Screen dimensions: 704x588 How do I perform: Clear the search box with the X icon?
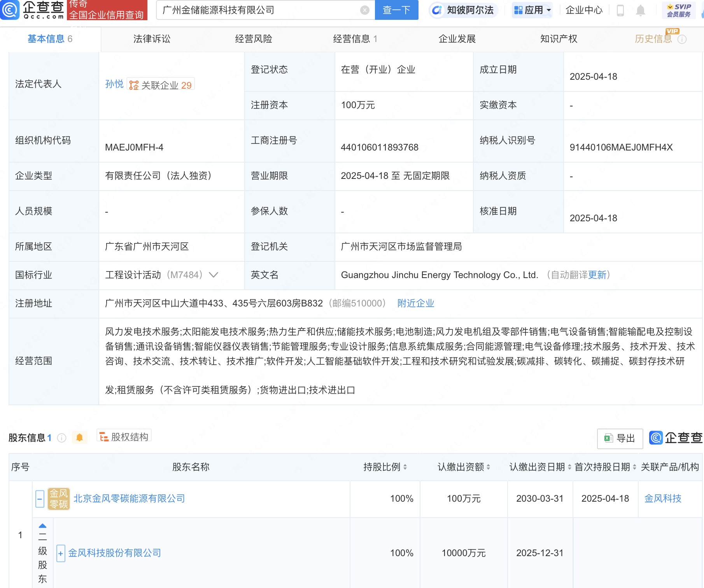(364, 10)
